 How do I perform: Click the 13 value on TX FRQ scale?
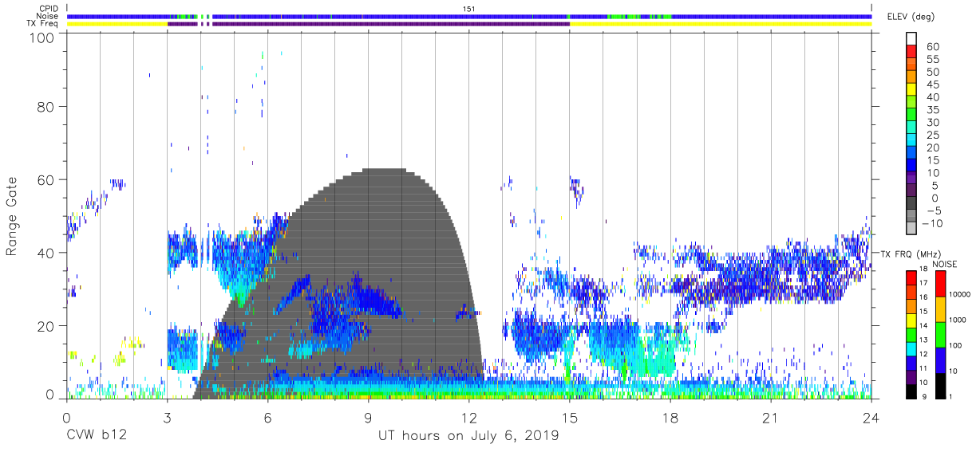point(922,340)
